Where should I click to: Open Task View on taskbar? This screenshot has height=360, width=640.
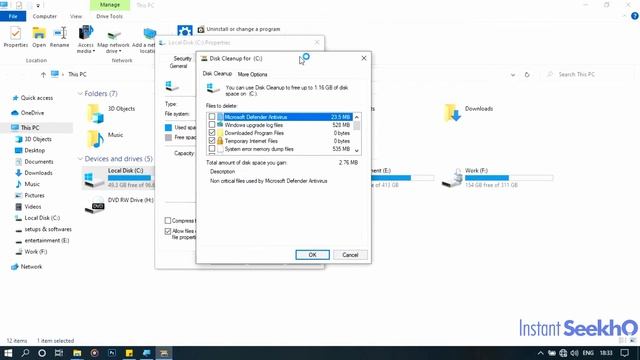pos(59,353)
